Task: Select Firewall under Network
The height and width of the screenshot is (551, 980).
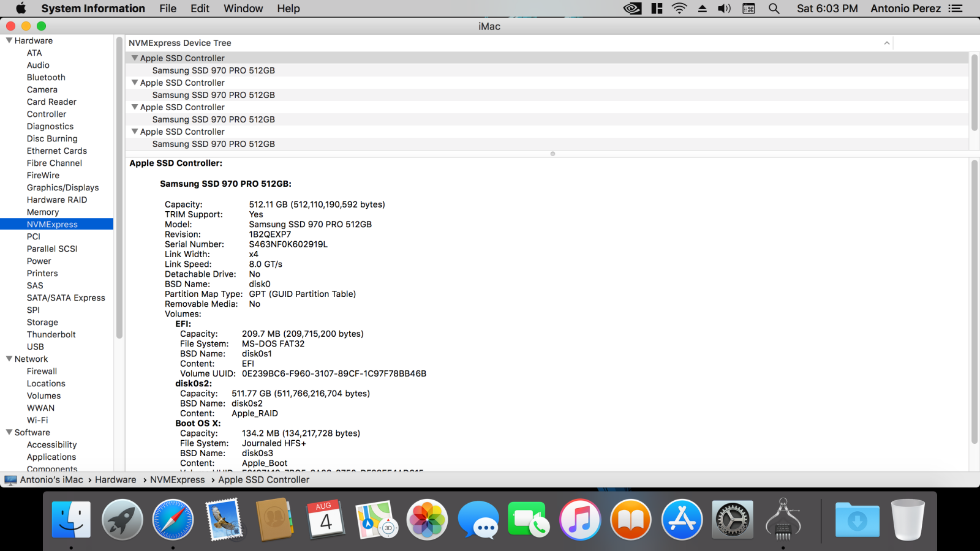Action: [42, 371]
